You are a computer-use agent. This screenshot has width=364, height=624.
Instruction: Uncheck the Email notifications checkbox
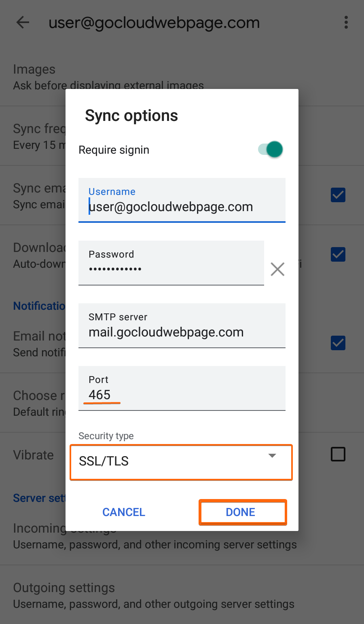338,343
